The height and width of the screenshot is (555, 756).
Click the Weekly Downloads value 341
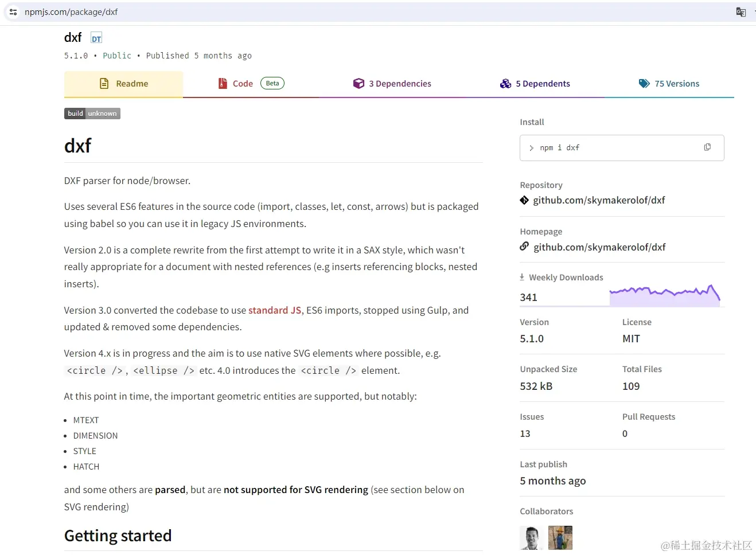click(529, 297)
